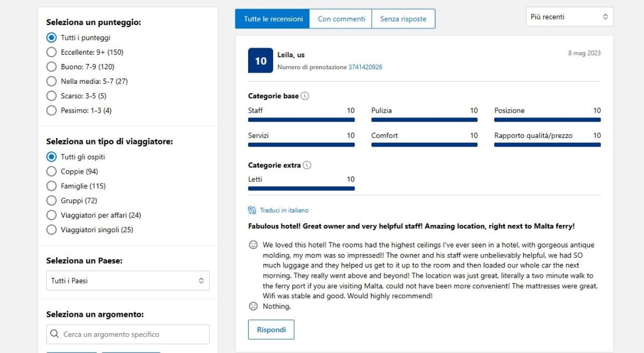Open the Senza risposte tab
The width and height of the screenshot is (644, 353).
pyautogui.click(x=403, y=19)
